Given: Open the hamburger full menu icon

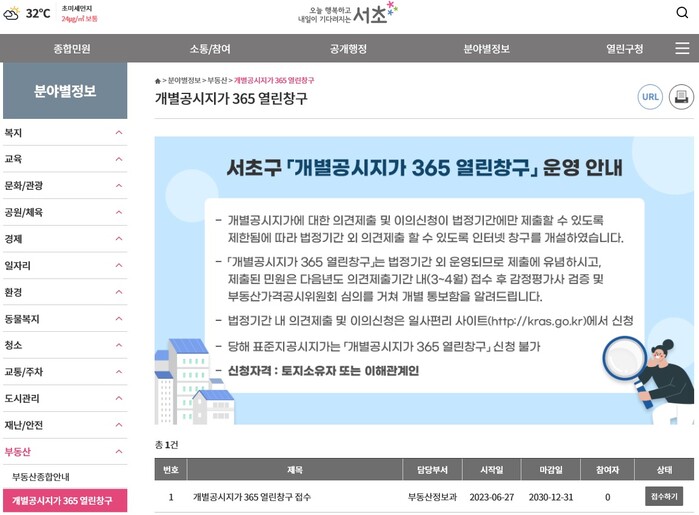Looking at the screenshot, I should 681,49.
